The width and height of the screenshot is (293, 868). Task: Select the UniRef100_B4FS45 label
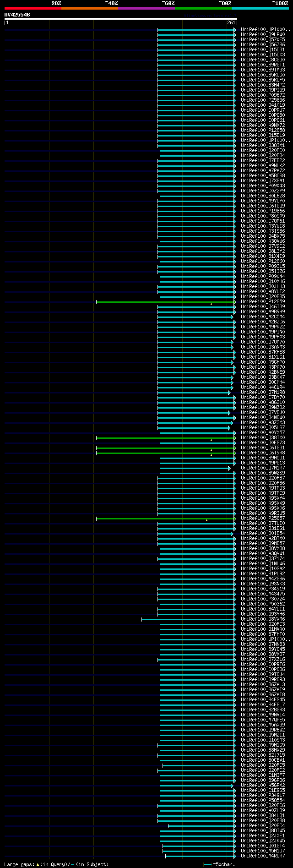tap(263, 700)
